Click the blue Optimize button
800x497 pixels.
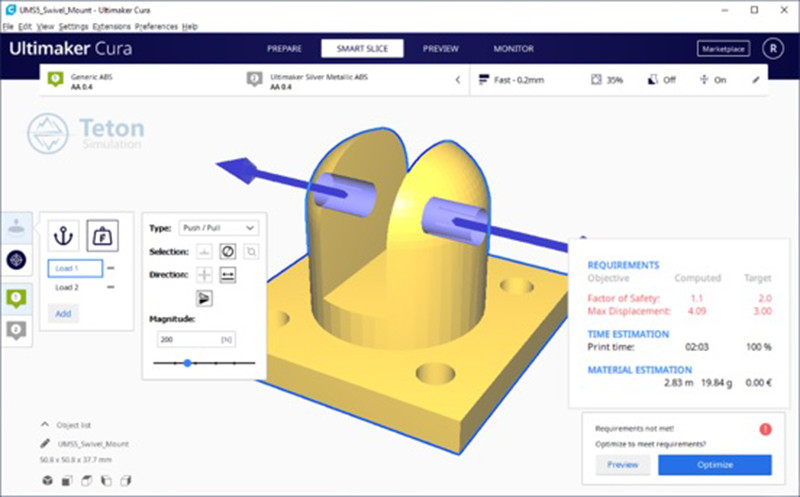point(714,465)
